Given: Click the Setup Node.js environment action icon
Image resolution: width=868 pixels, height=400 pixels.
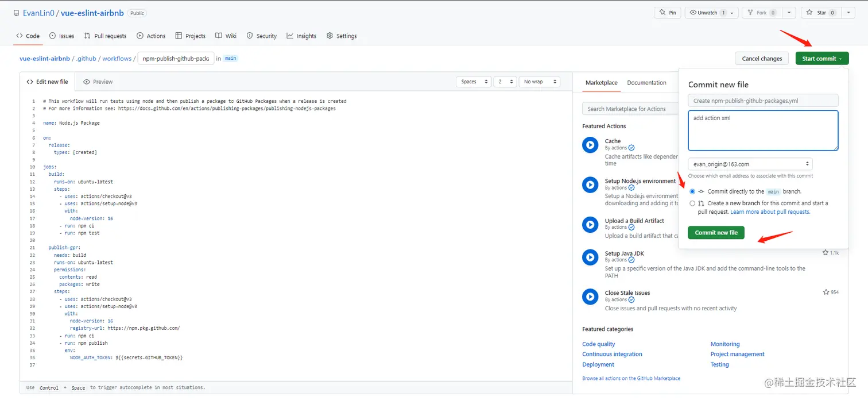Looking at the screenshot, I should click(x=590, y=184).
